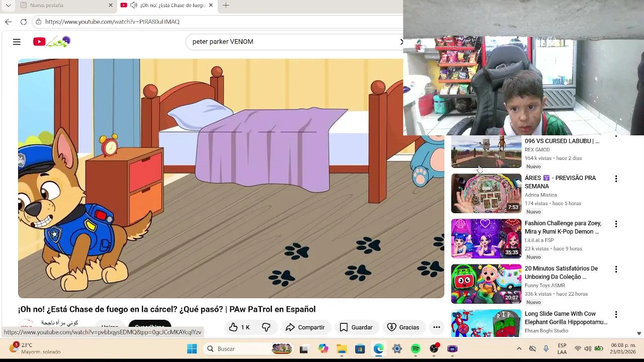Visit the 'REX GMOD' channel
The width and height of the screenshot is (644, 362).
coord(537,150)
